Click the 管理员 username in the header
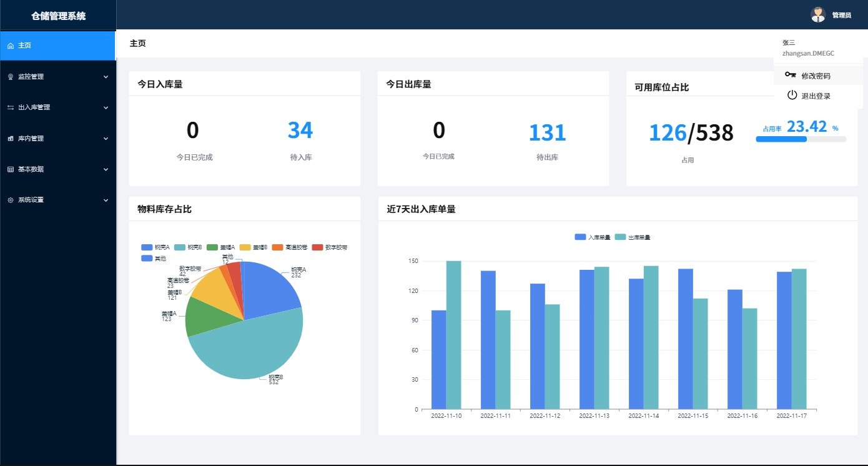 click(841, 15)
